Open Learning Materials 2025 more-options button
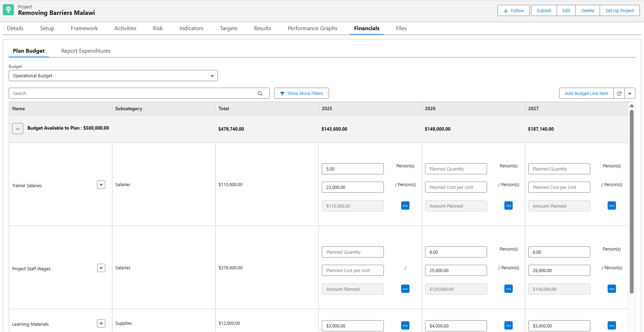 click(x=405, y=326)
